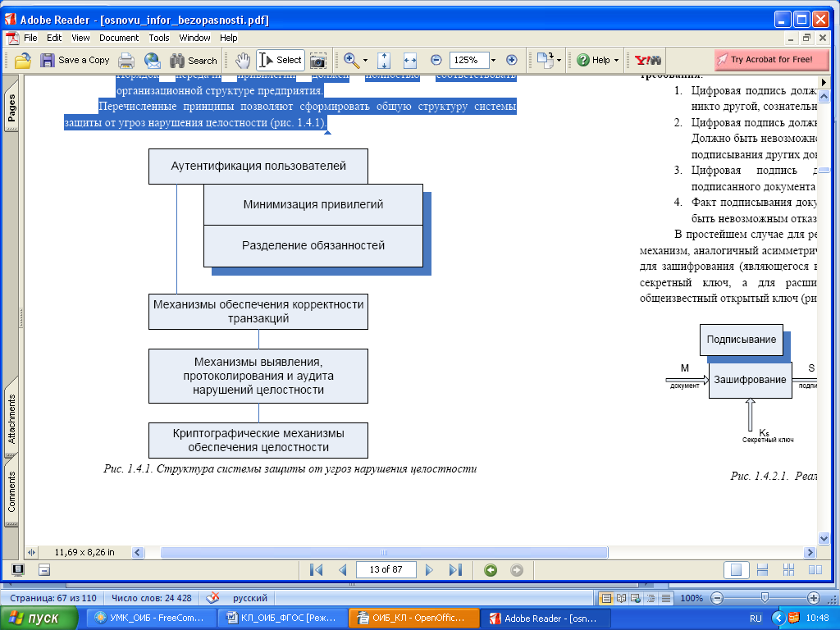840x630 pixels.
Task: Go to last page button
Action: click(455, 570)
